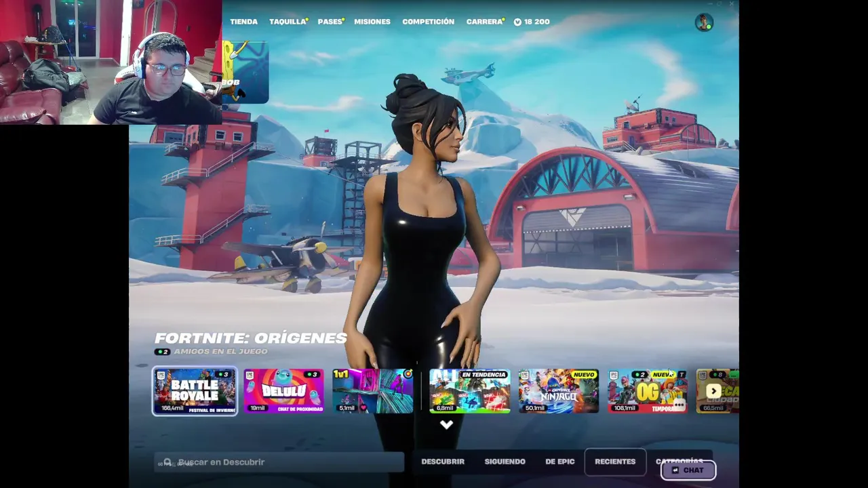Image resolution: width=868 pixels, height=488 pixels.
Task: Switch to the Recientes section
Action: click(x=615, y=462)
